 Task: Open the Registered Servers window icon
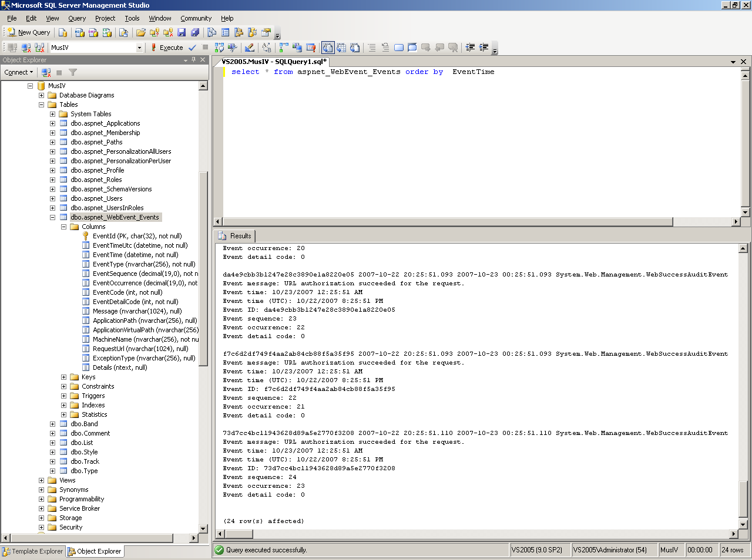point(212,32)
